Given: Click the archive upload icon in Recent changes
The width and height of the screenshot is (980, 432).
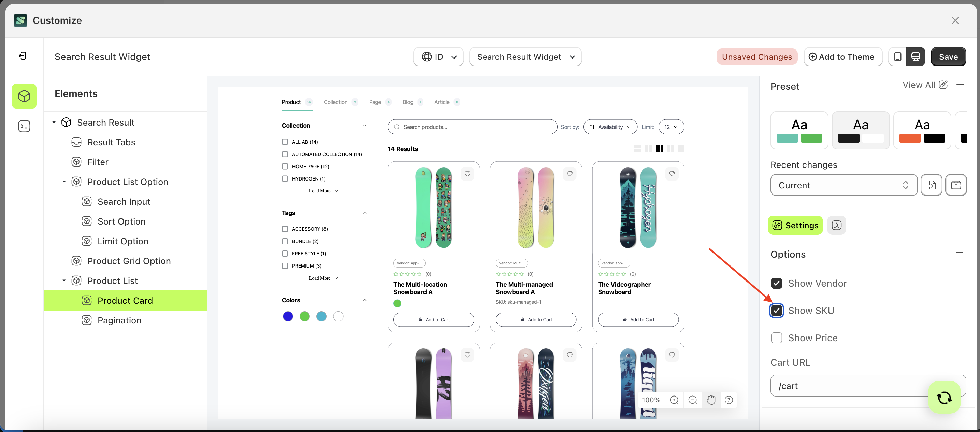Looking at the screenshot, I should (956, 185).
